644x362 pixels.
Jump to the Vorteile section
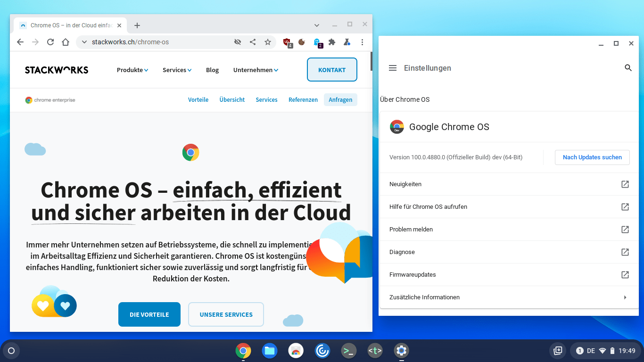198,99
